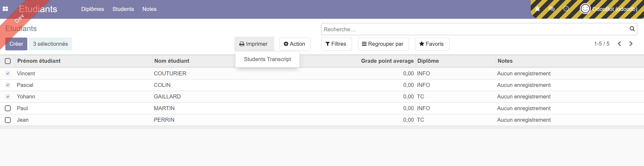The height and width of the screenshot is (166, 644).
Task: Open the Filtres dropdown
Action: point(336,44)
